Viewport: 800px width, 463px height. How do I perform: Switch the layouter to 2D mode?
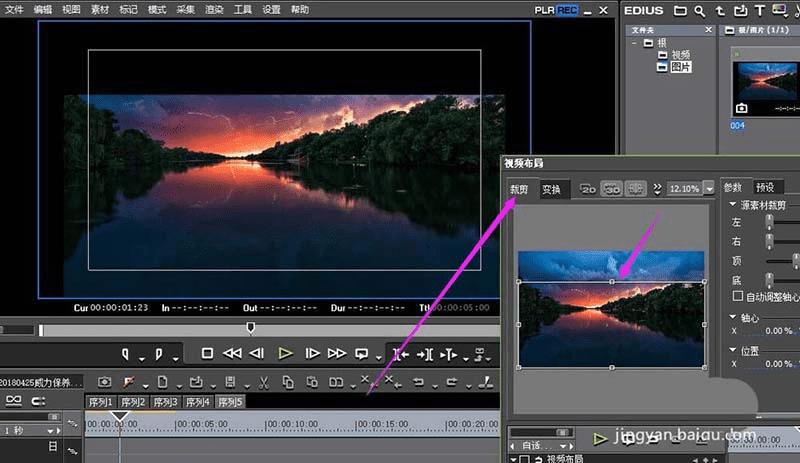(588, 189)
